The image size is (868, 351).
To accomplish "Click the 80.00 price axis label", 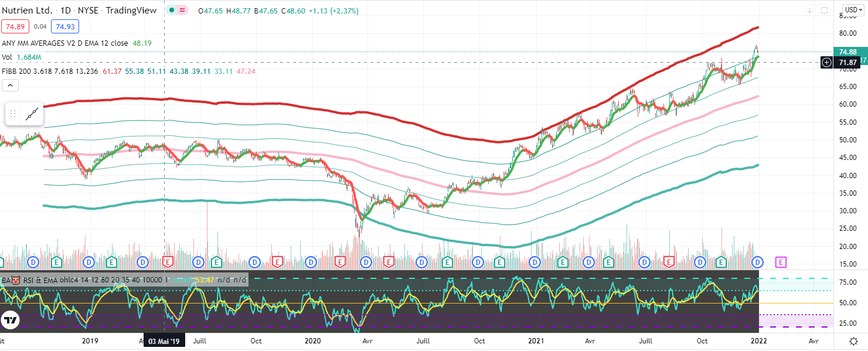I will coord(847,33).
